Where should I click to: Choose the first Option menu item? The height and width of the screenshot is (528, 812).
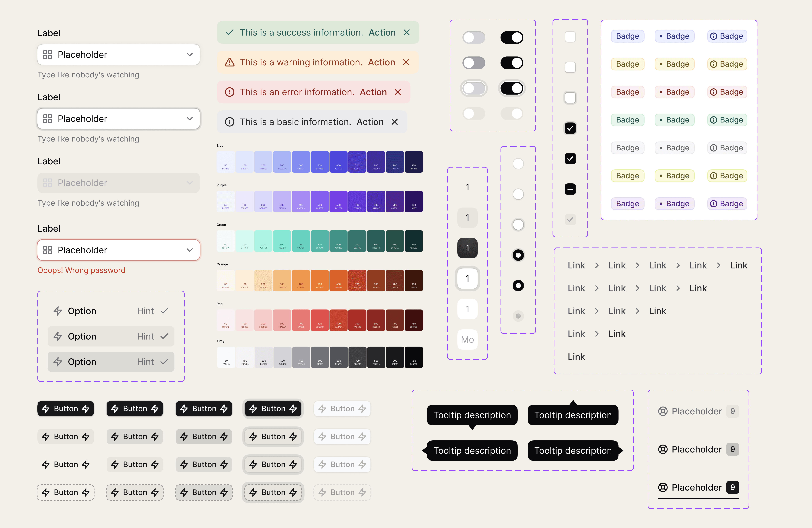tap(111, 311)
